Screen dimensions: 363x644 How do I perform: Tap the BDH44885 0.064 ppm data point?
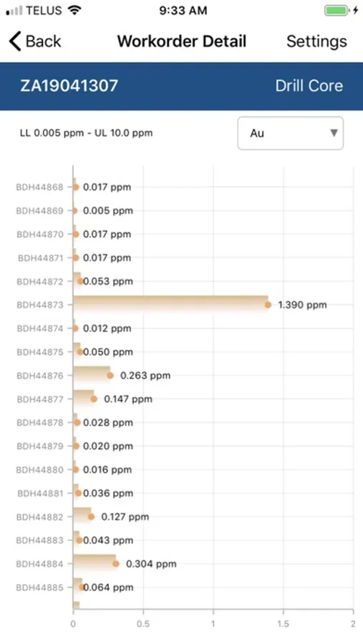[82, 587]
